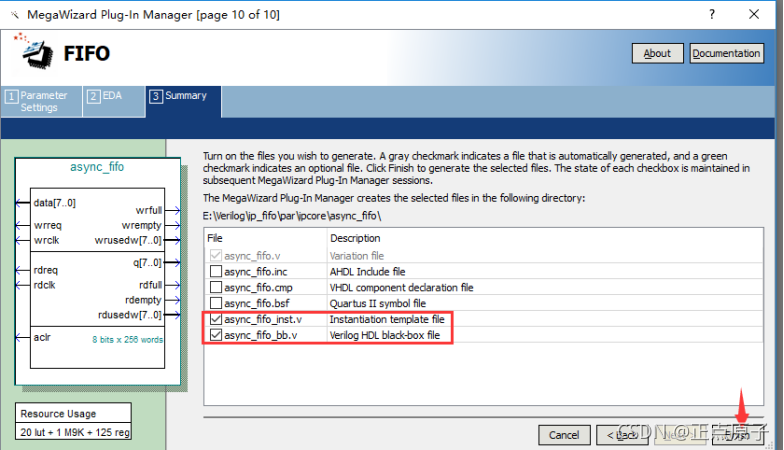
Task: Click the '20 lut + 1 M9K + 125 reg' value
Action: click(75, 432)
